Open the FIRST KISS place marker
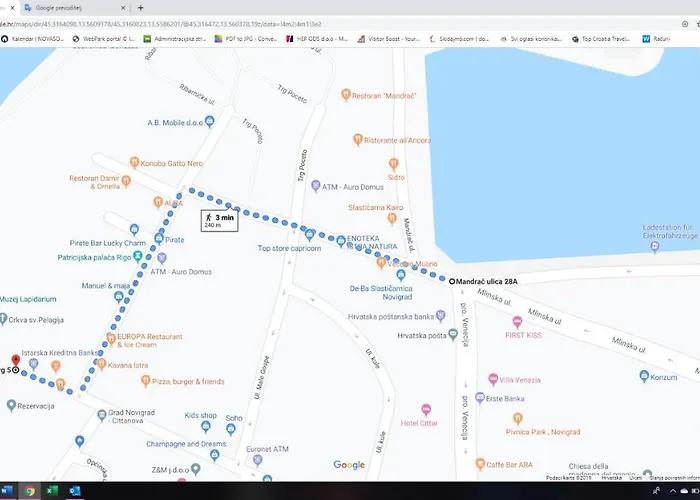The image size is (700, 500). click(517, 322)
